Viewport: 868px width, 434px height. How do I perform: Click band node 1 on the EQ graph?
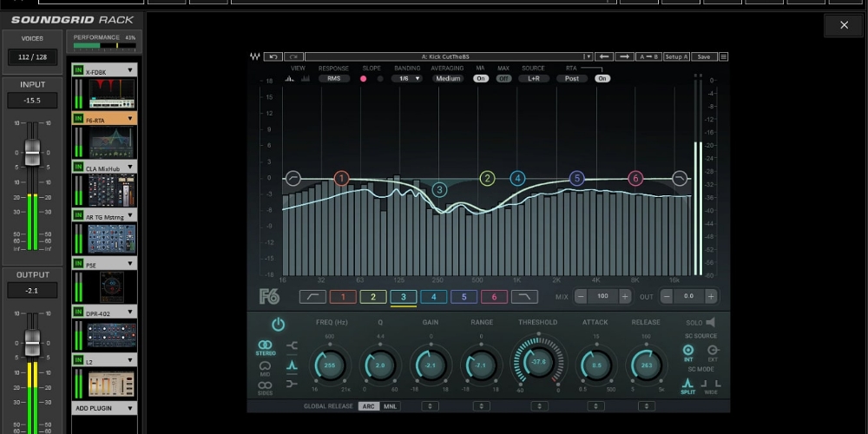coord(341,178)
